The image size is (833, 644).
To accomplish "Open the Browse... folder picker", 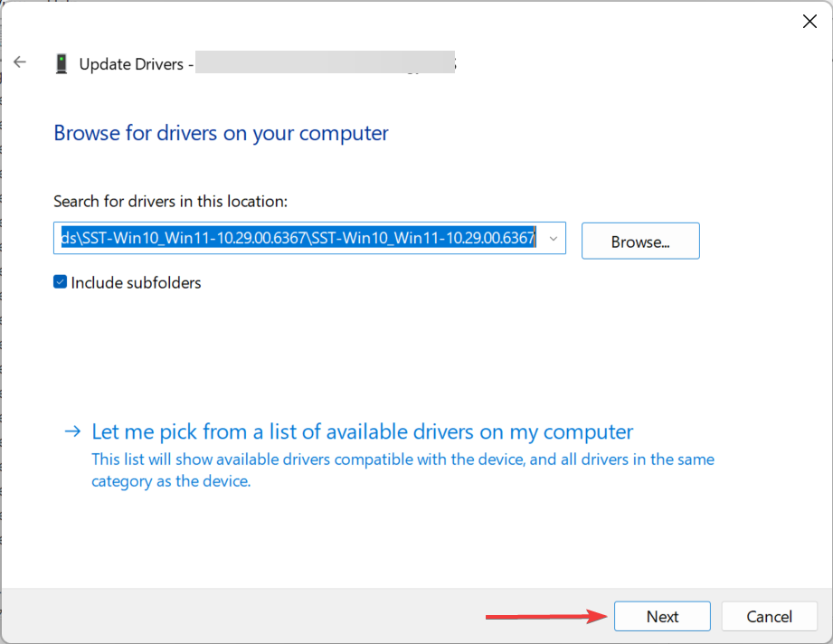I will click(x=640, y=241).
